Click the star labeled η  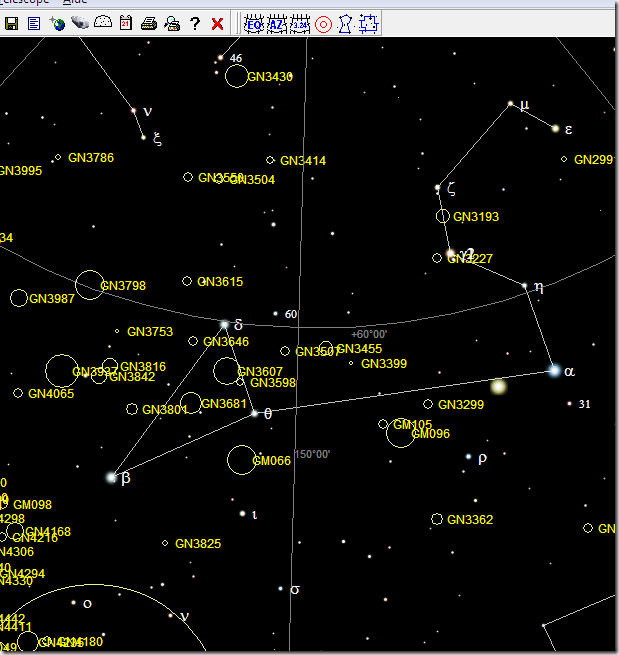tap(525, 286)
